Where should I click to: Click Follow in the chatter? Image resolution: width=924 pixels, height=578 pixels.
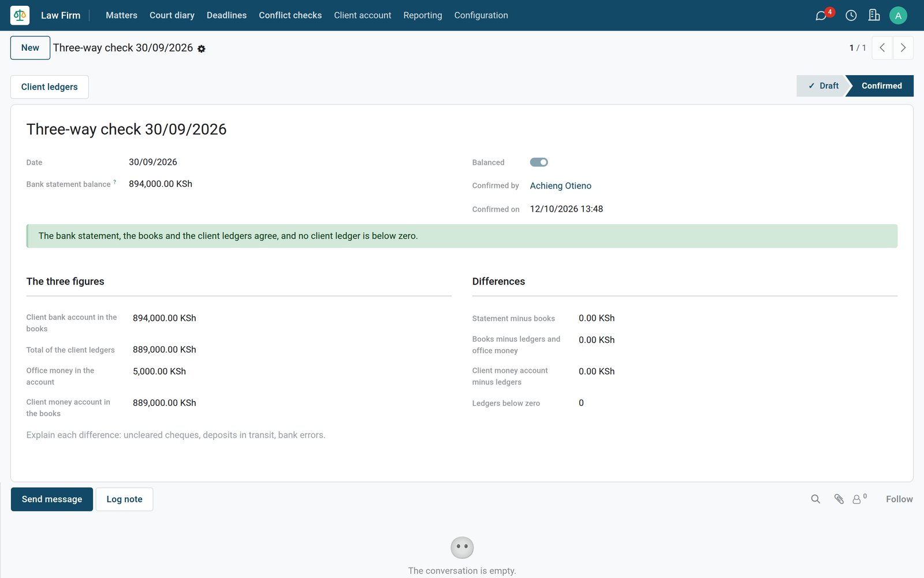[x=899, y=499]
